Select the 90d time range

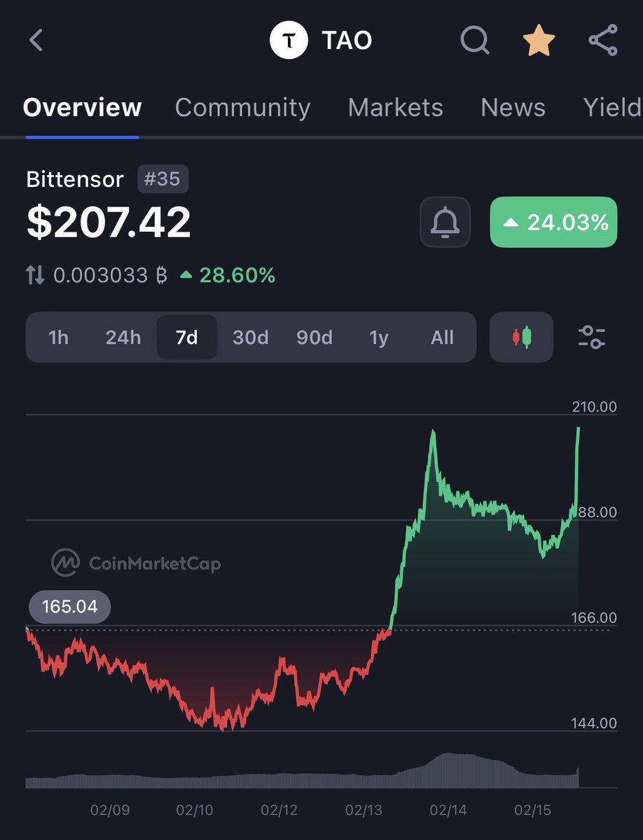click(x=314, y=337)
